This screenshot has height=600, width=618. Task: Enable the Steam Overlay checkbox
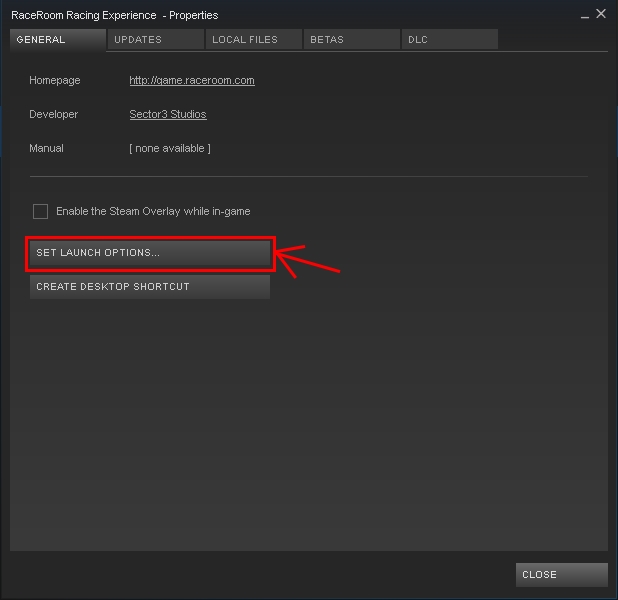pos(41,212)
